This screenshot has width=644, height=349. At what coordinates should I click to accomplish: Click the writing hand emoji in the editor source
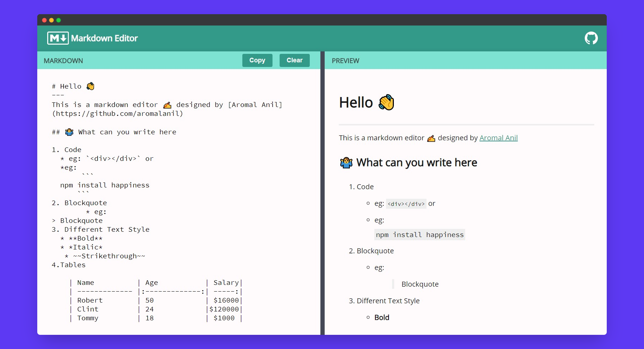(167, 105)
